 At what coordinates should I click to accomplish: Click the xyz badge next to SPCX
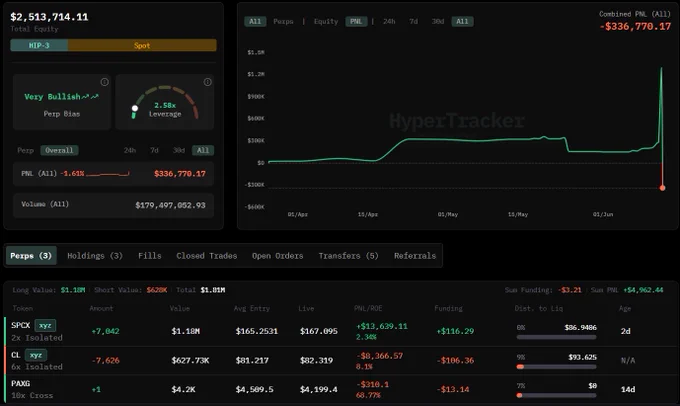[45, 325]
